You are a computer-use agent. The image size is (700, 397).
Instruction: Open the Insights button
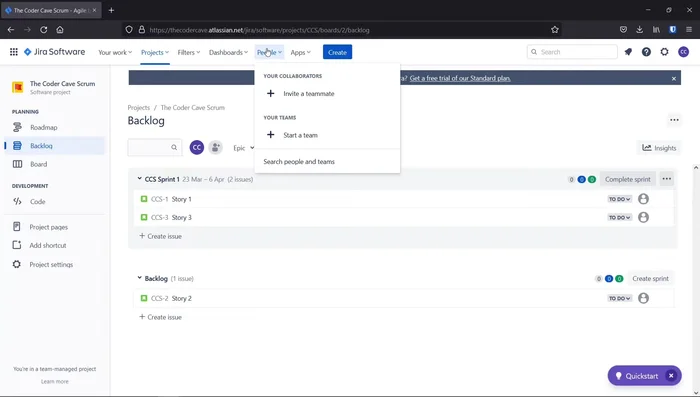pos(659,148)
